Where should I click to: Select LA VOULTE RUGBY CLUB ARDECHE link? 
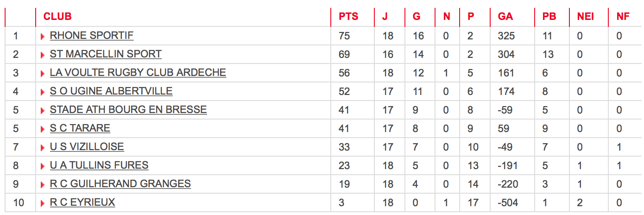(138, 73)
